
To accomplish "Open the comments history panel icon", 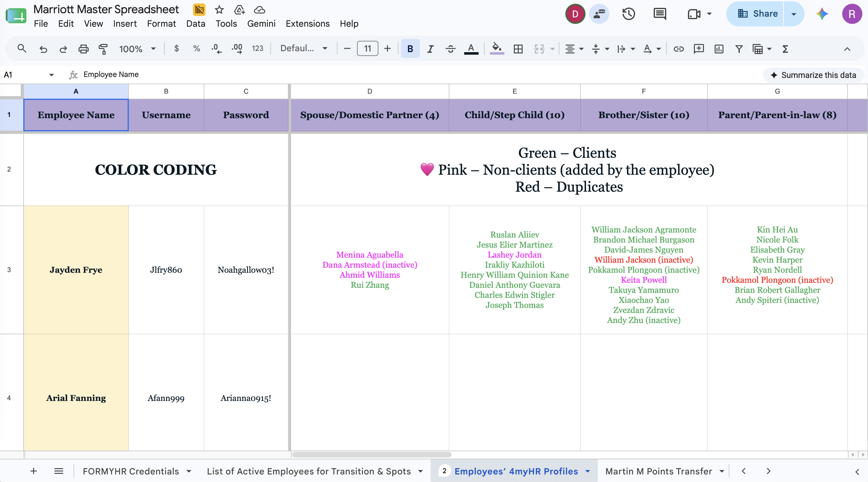I will point(659,14).
